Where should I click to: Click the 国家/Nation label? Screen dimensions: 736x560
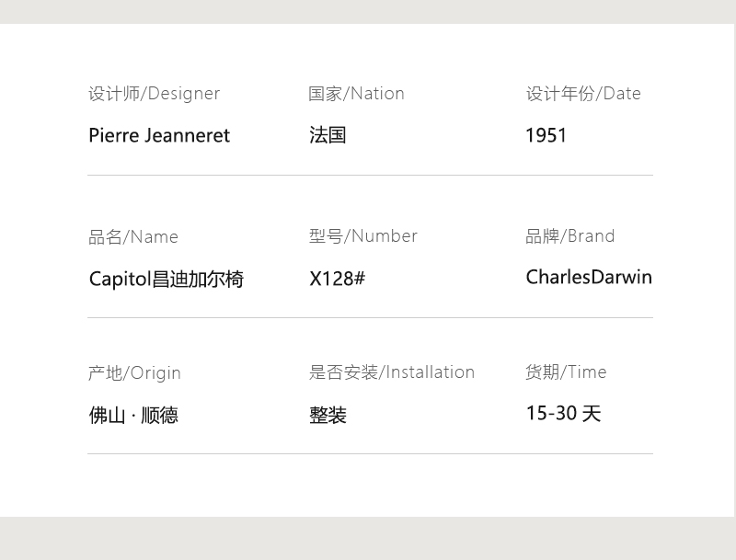[356, 94]
